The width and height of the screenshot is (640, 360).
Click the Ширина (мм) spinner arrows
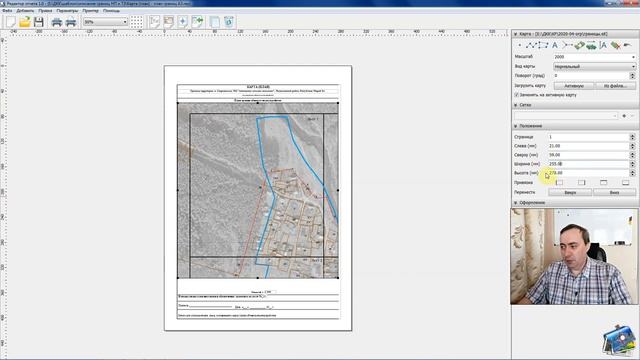point(632,164)
